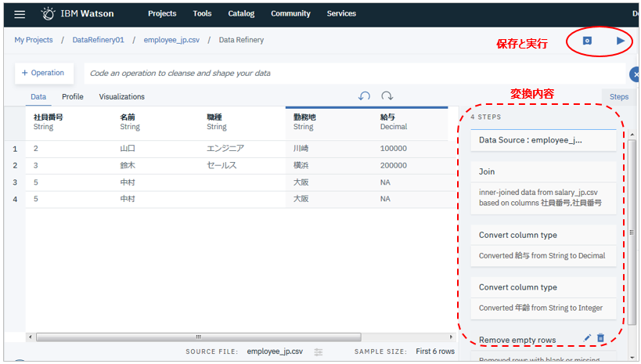The image size is (641, 364).
Task: Click the First 6 rows sample size
Action: (435, 351)
